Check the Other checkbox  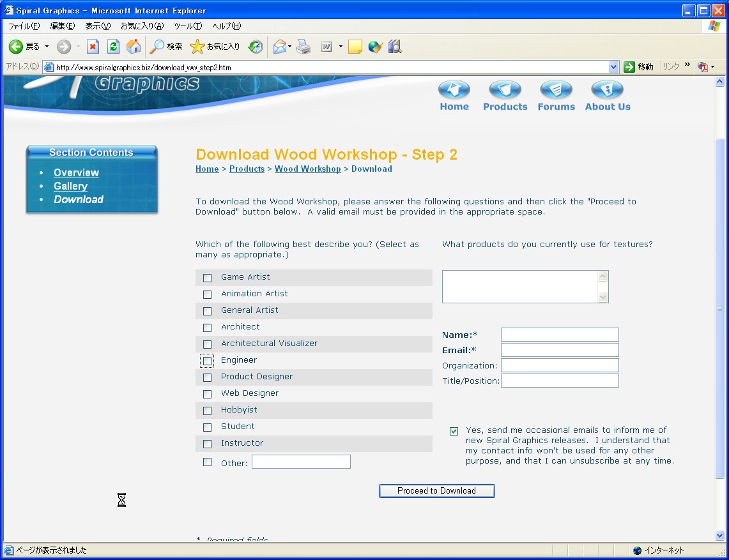click(x=208, y=462)
